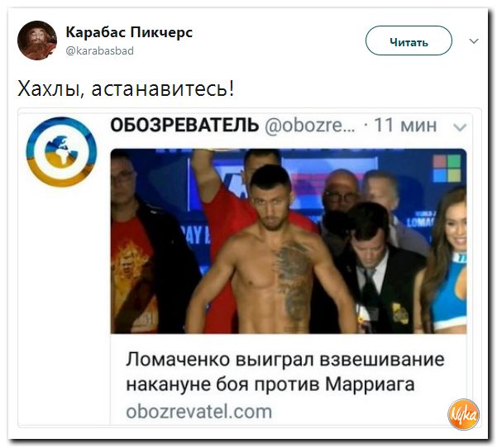Open ОБОЗРЕВАТЕЛЬ account name in quoted tweet
497x448 pixels.
click(184, 125)
